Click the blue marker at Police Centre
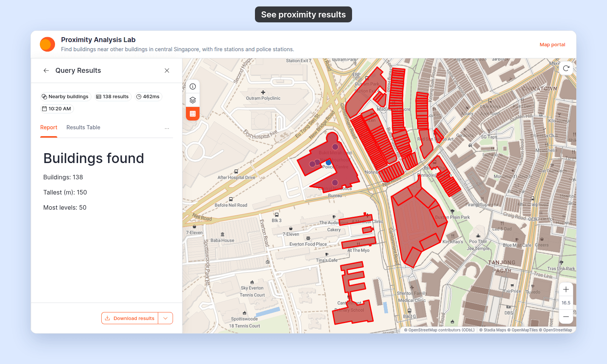This screenshot has height=364, width=607. (x=329, y=163)
